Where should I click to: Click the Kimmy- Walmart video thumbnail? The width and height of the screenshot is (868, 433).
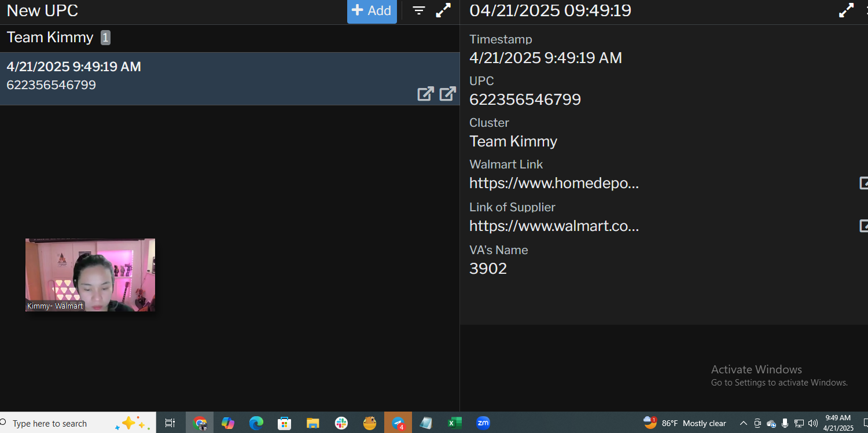90,275
